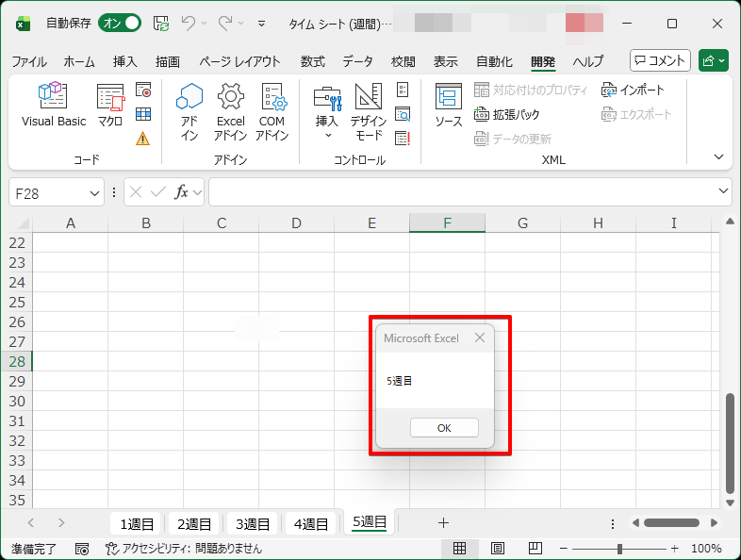This screenshot has width=741, height=560.
Task: Switch to the Data (データ) tab
Action: (357, 61)
